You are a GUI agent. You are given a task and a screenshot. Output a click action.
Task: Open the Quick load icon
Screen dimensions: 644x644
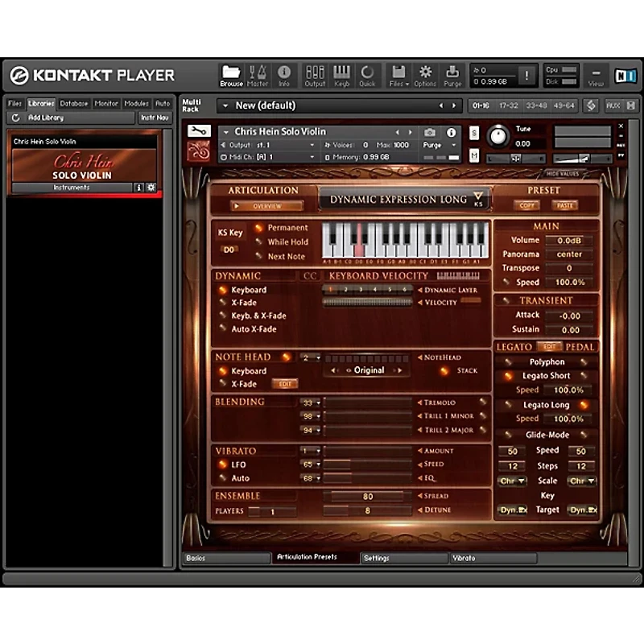[x=367, y=76]
